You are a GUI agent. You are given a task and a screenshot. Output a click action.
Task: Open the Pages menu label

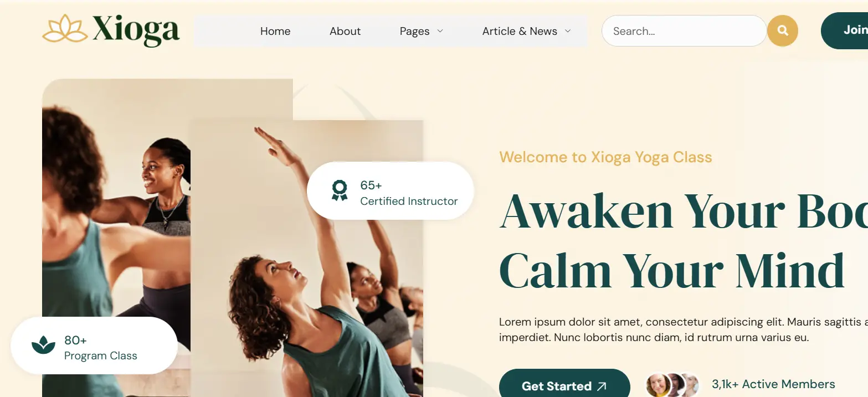pos(414,31)
